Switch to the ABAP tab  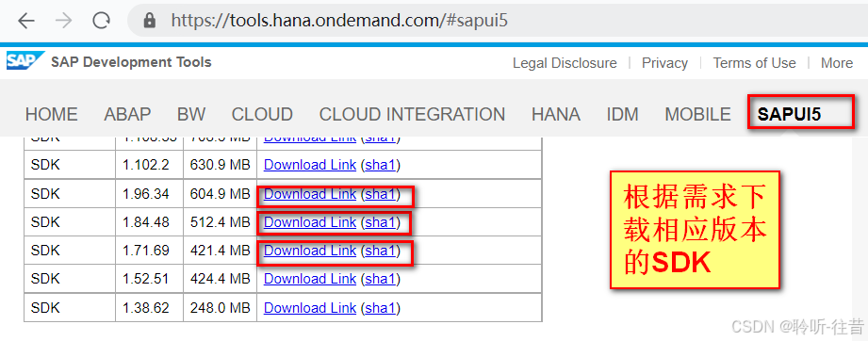click(x=127, y=114)
